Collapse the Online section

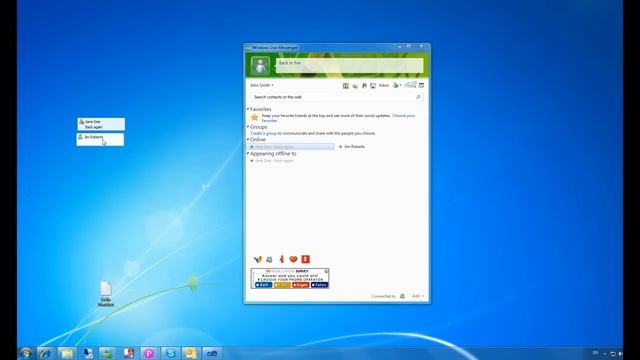click(x=248, y=140)
